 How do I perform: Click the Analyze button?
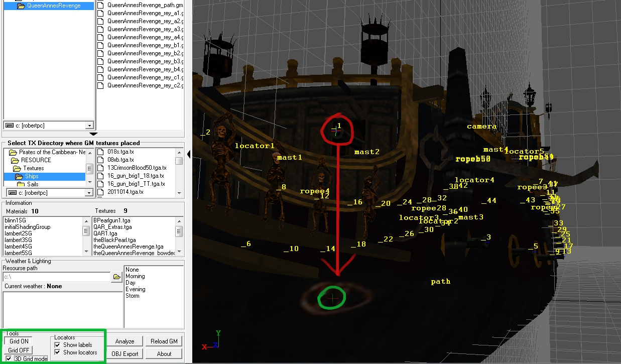pyautogui.click(x=125, y=341)
